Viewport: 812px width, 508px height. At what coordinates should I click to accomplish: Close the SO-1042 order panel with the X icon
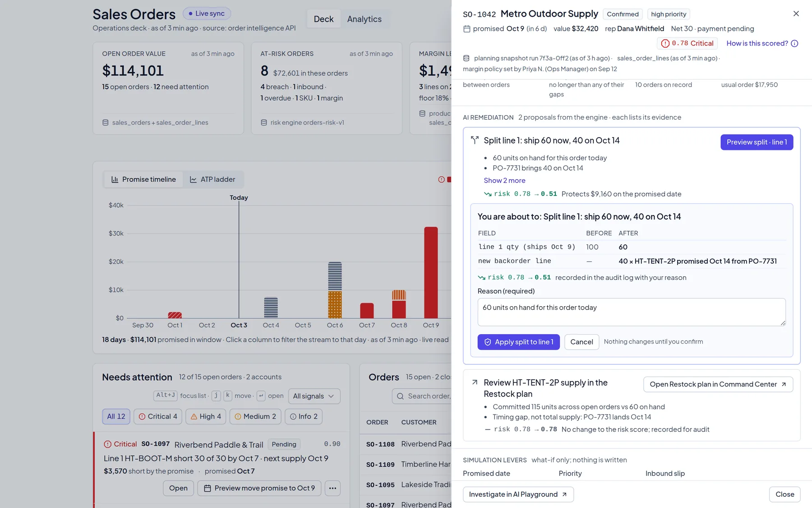(x=796, y=14)
